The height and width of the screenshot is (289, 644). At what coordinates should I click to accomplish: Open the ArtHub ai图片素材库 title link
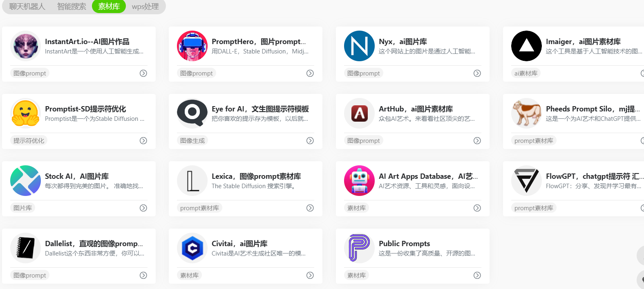point(416,109)
